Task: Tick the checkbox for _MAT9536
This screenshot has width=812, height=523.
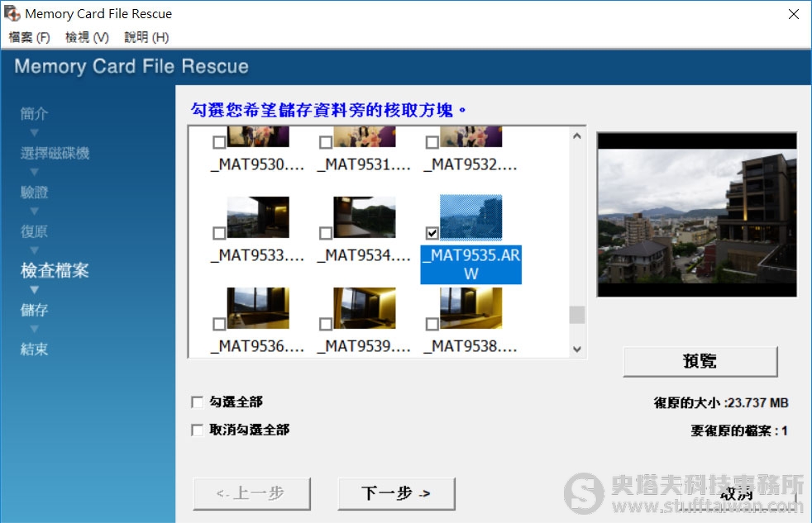Action: point(219,325)
